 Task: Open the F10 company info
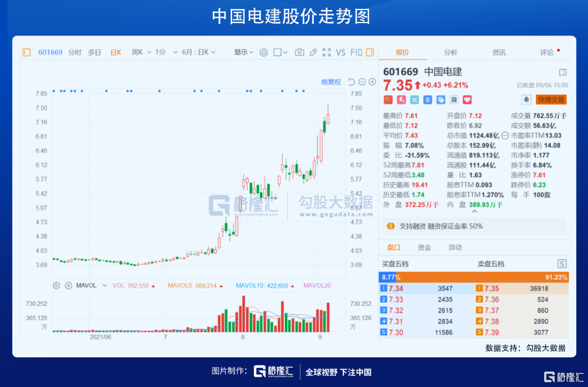pos(356,52)
